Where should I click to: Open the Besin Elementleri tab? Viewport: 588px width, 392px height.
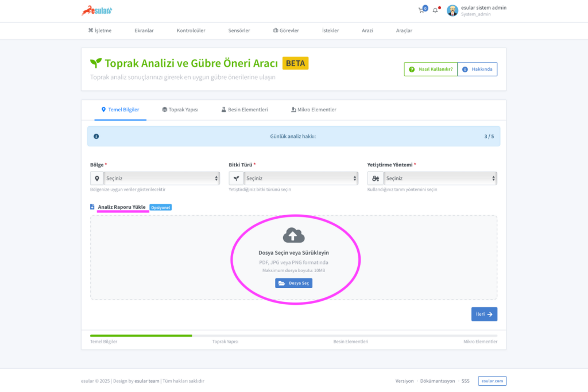[x=245, y=110]
